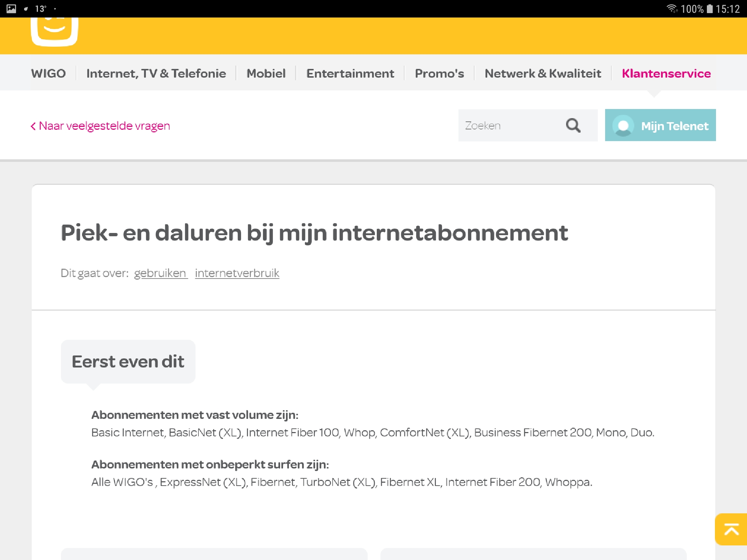Go to the Promo's section
The image size is (747, 560).
tap(439, 73)
